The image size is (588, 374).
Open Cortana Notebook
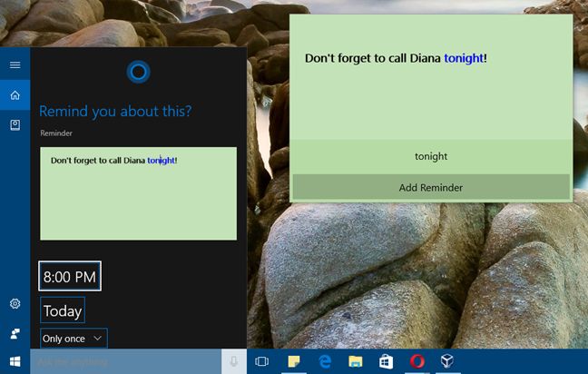point(15,125)
